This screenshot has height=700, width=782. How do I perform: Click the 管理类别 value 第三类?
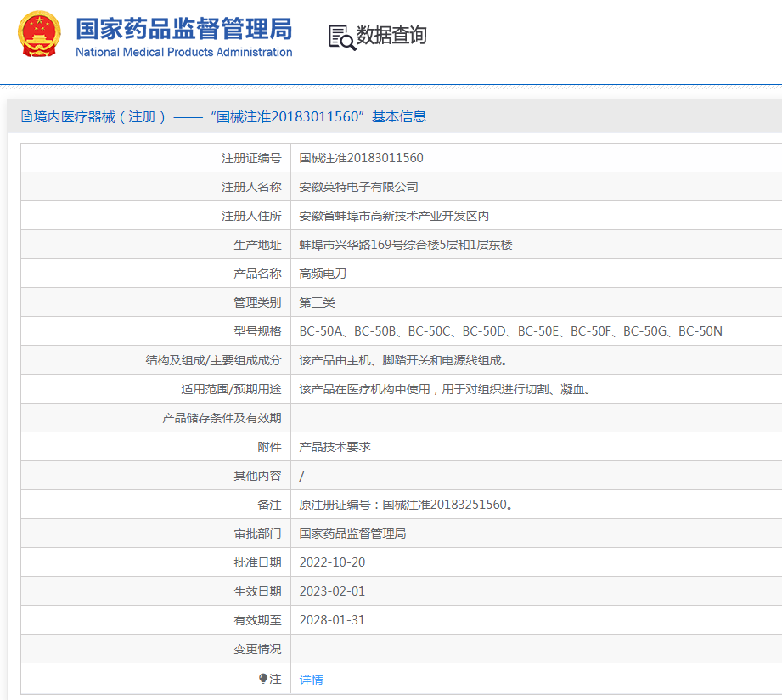coord(317,302)
